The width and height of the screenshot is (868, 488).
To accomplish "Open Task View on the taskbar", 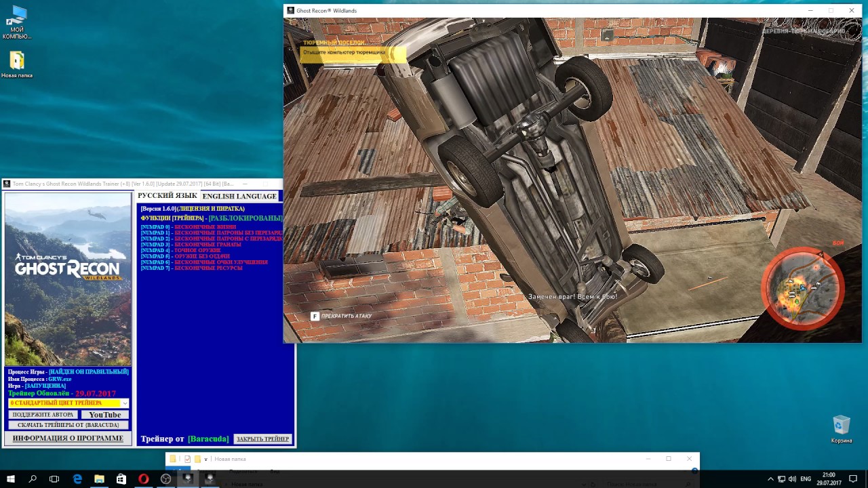I will [54, 479].
